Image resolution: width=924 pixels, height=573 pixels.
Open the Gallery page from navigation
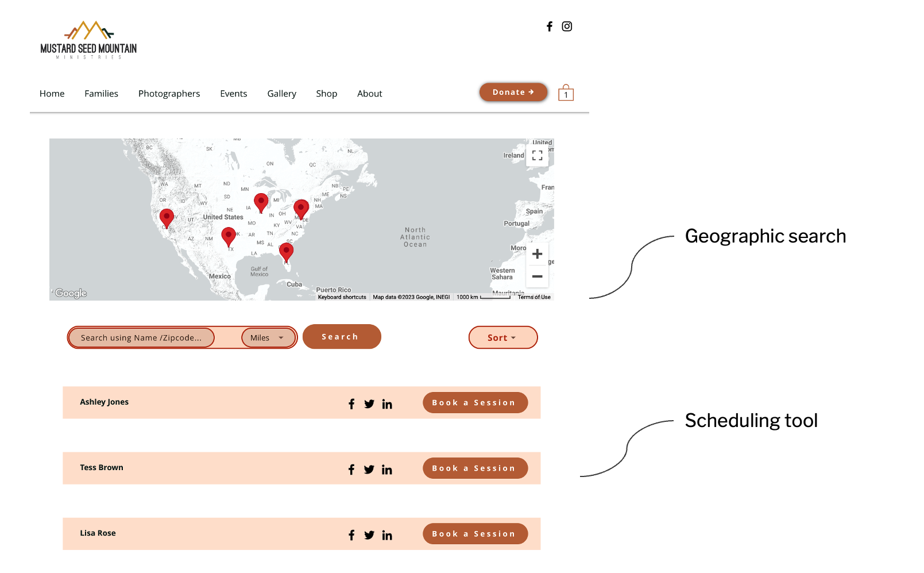(281, 94)
